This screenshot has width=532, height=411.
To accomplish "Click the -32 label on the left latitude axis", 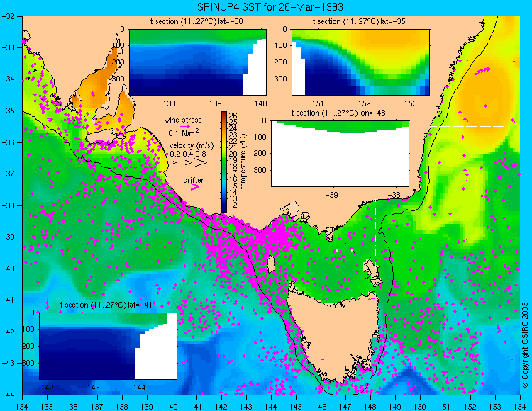I will click(x=8, y=16).
